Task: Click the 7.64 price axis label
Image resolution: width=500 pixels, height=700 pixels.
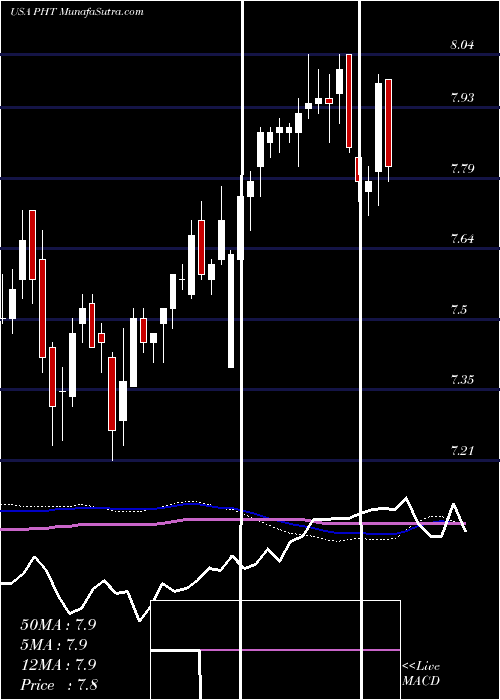Action: coord(462,239)
